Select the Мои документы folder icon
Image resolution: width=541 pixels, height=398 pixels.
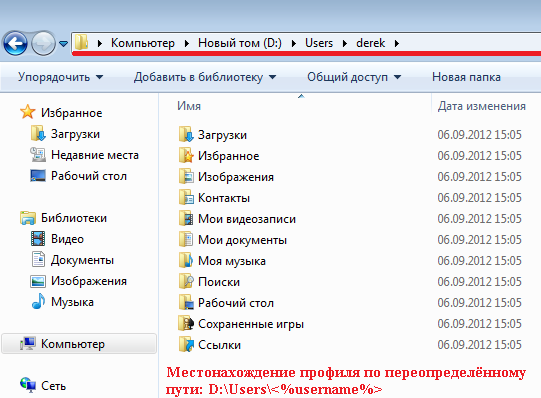click(x=186, y=239)
